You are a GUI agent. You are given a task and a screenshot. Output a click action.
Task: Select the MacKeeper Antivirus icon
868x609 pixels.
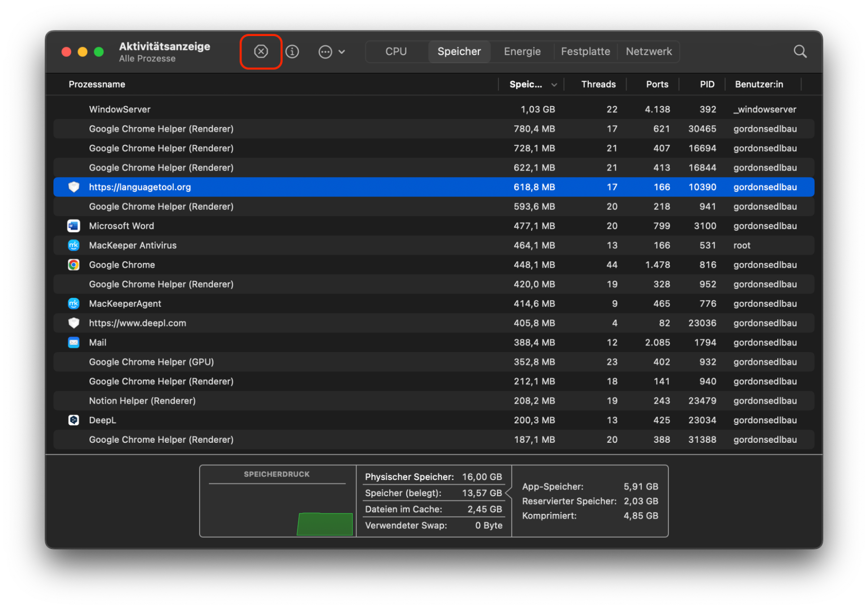point(73,245)
